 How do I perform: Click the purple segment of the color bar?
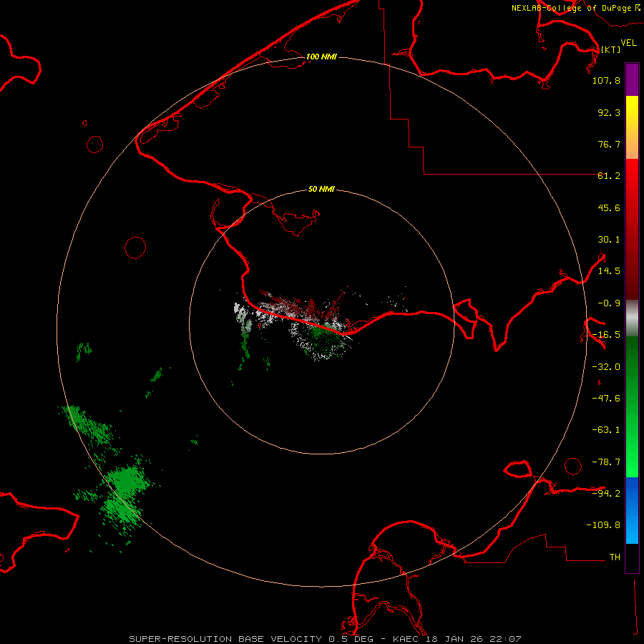click(632, 79)
